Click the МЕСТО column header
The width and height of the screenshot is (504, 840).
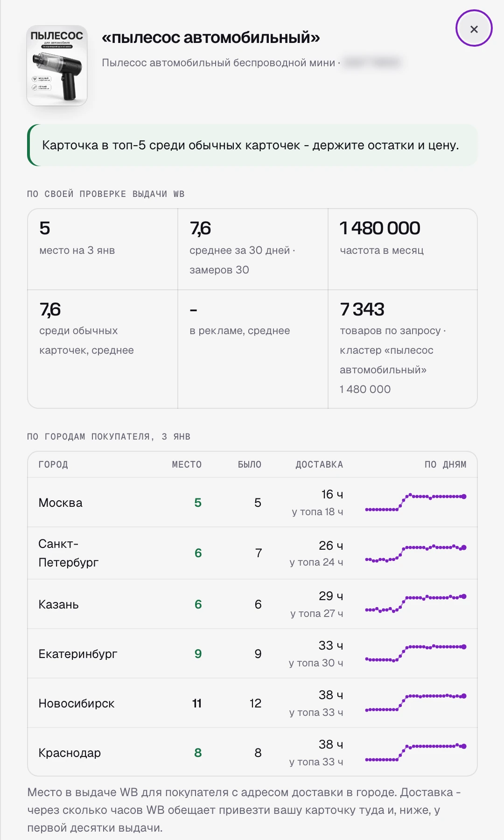click(x=187, y=464)
